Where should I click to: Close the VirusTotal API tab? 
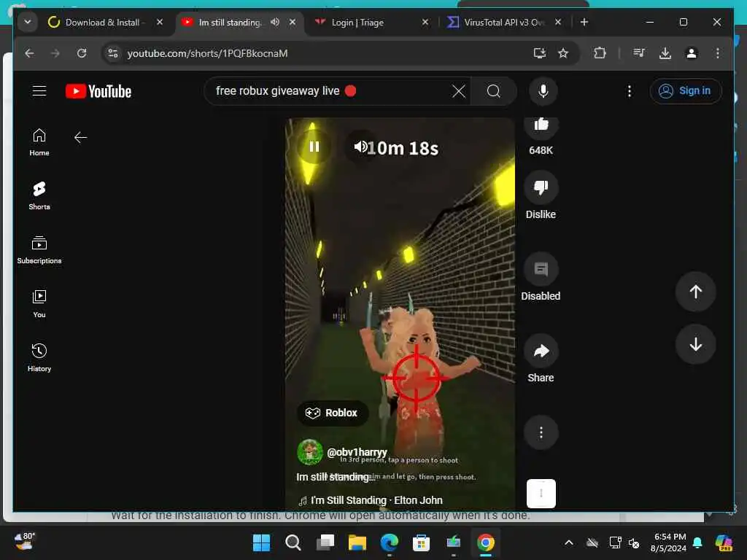[558, 23]
